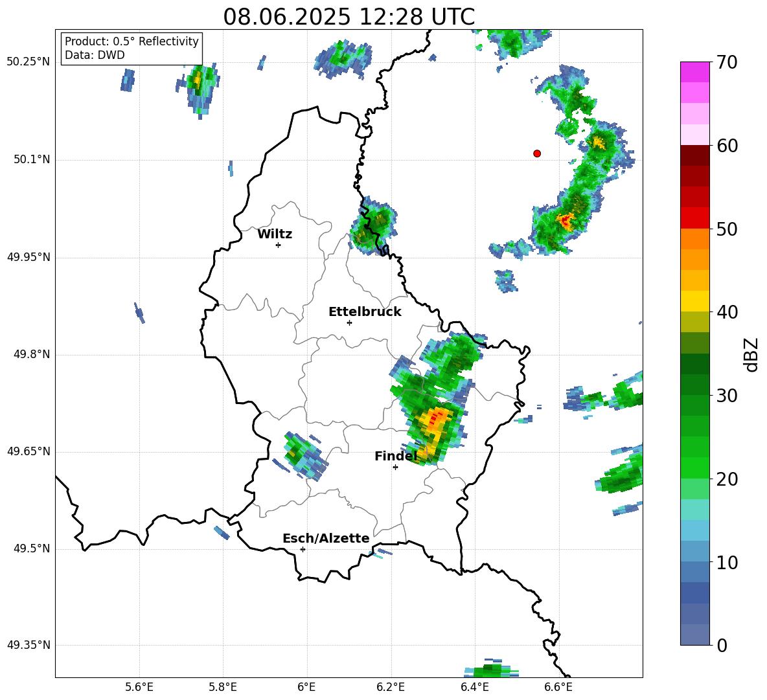Click the Wiltz city label
The height and width of the screenshot is (700, 767).
pyautogui.click(x=275, y=234)
